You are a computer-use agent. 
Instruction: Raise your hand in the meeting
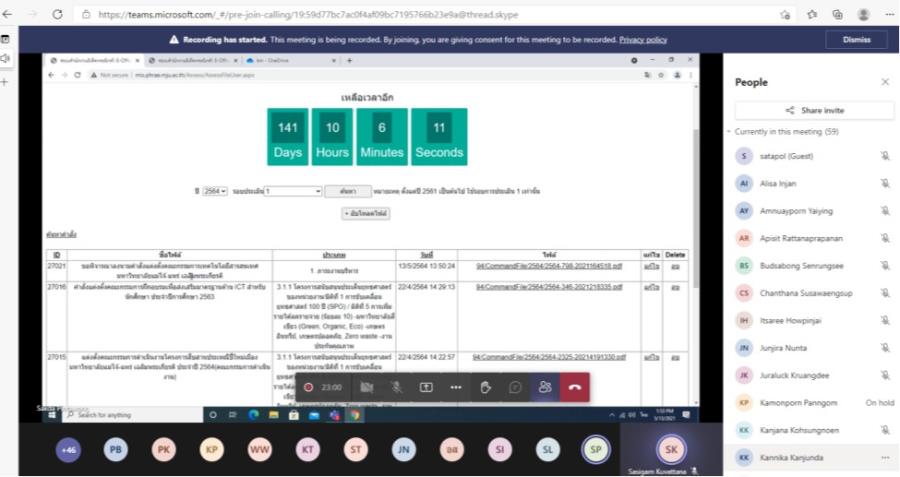tap(486, 387)
